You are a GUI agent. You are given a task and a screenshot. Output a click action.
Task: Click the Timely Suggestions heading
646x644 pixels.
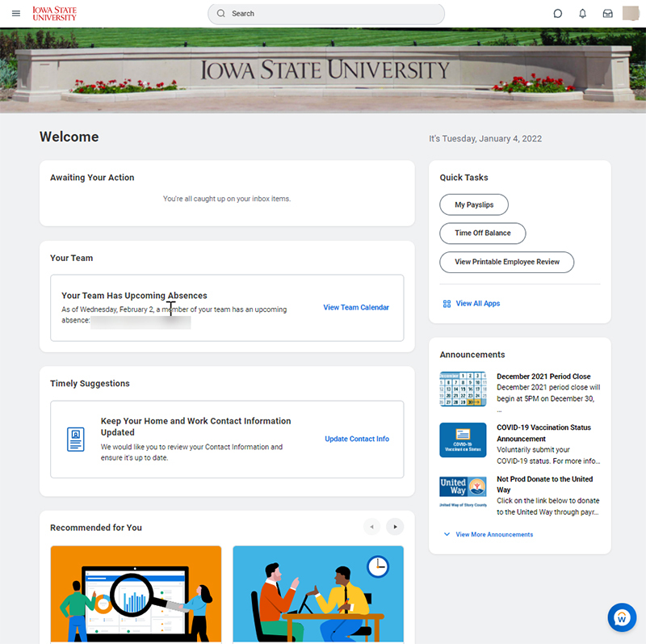[x=90, y=384]
